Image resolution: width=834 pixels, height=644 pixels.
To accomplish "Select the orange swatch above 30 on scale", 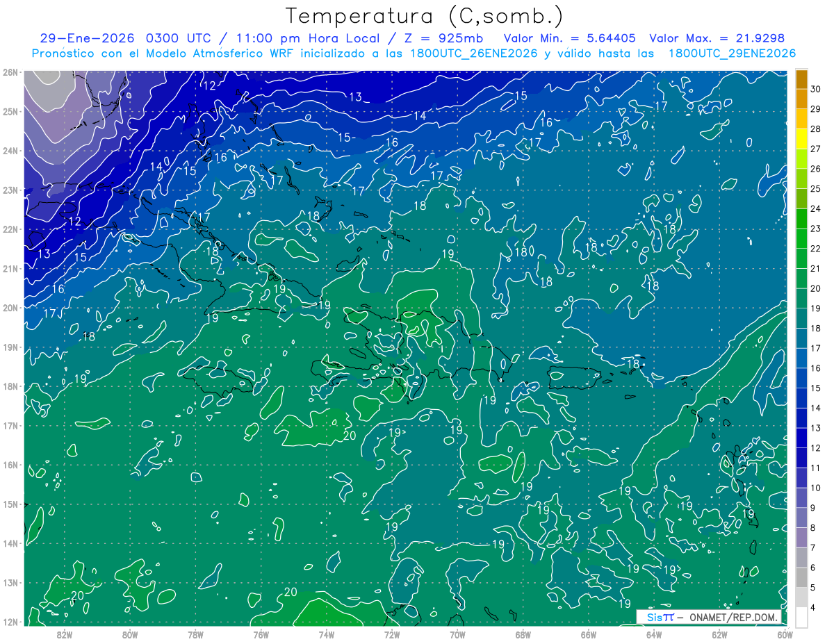I will click(801, 79).
